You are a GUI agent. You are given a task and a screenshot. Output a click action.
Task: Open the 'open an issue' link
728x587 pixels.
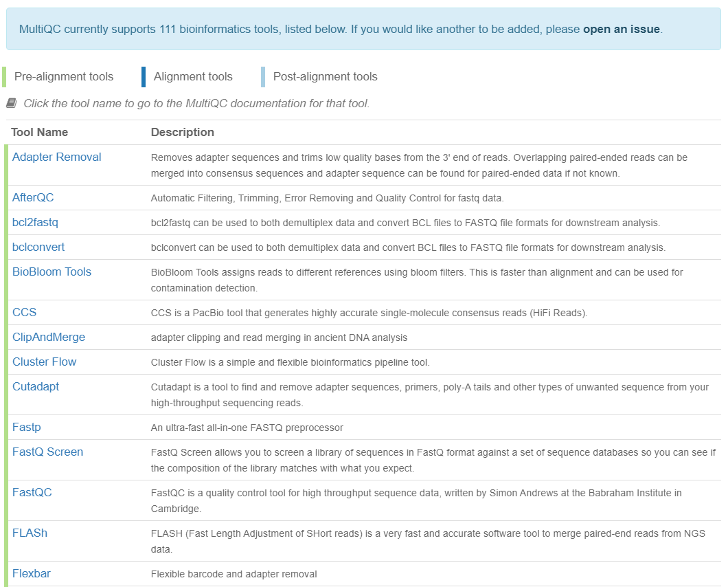(622, 30)
